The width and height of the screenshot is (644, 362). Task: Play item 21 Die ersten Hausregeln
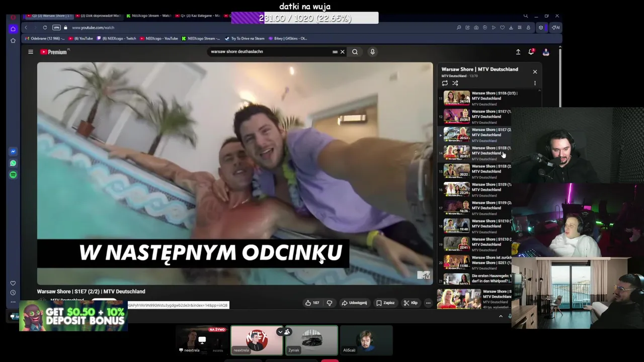click(475, 279)
